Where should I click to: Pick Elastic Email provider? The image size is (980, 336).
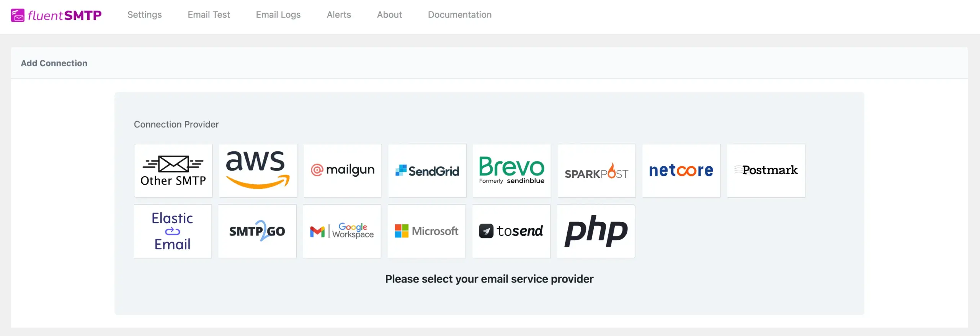[173, 231]
